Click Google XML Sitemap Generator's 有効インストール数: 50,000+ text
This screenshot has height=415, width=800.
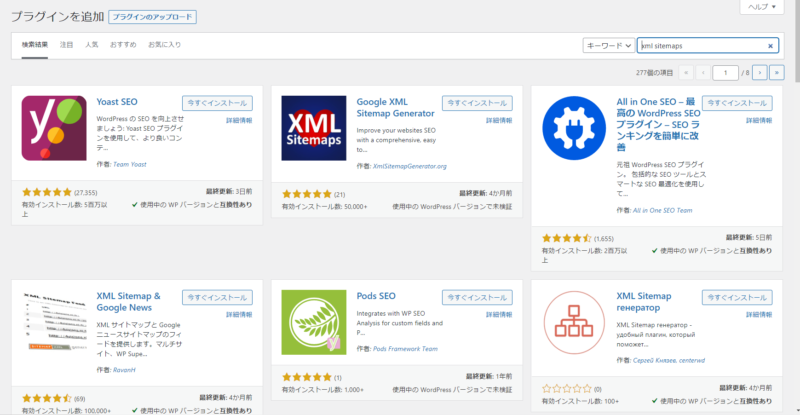324,207
